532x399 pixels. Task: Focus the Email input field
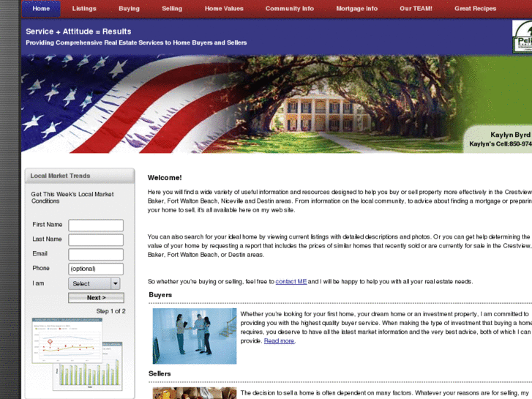coord(96,254)
